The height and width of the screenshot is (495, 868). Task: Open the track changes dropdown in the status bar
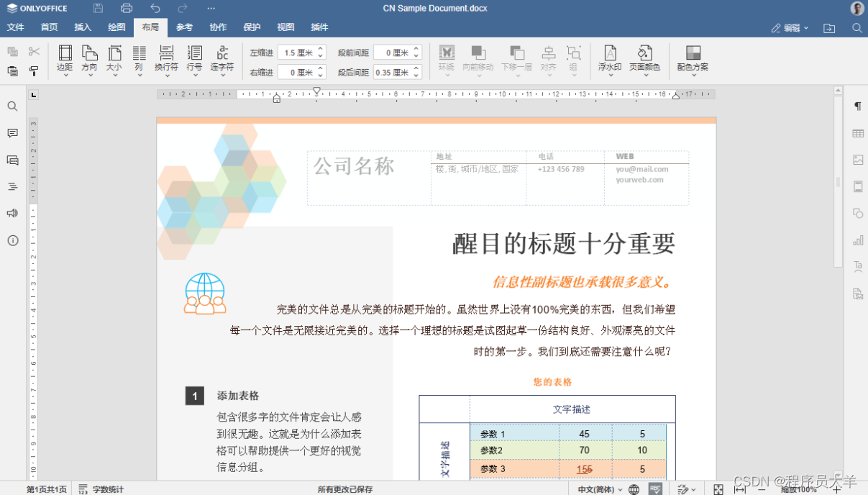pos(687,489)
